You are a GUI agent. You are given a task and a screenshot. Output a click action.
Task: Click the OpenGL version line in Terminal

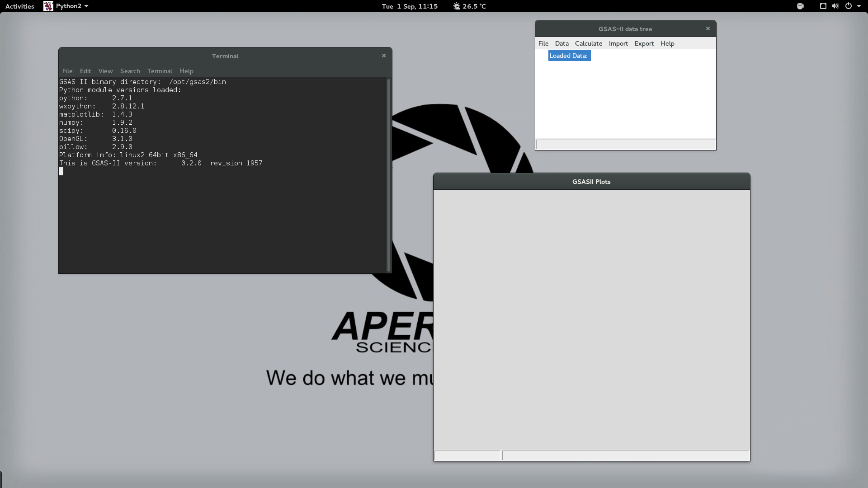[96, 139]
